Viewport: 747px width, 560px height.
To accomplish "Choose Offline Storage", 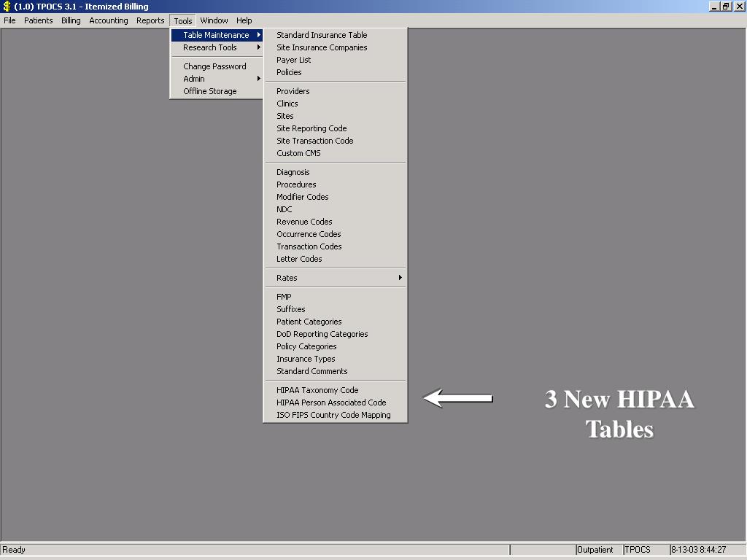I will [x=217, y=91].
